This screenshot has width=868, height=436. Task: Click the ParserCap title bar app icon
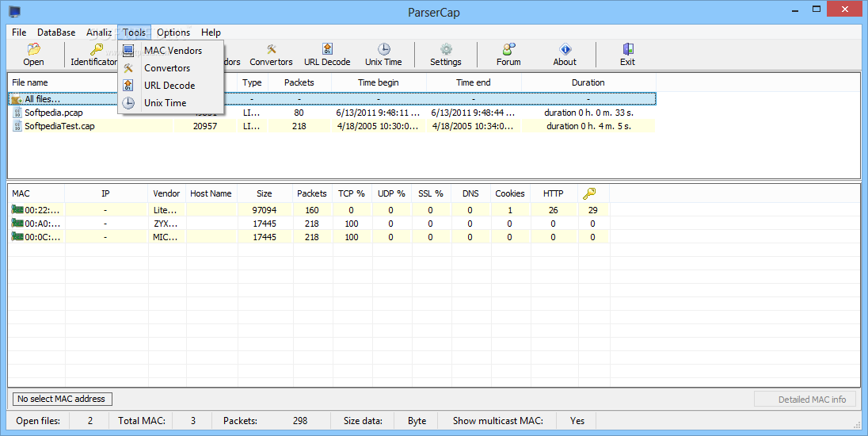(x=14, y=11)
